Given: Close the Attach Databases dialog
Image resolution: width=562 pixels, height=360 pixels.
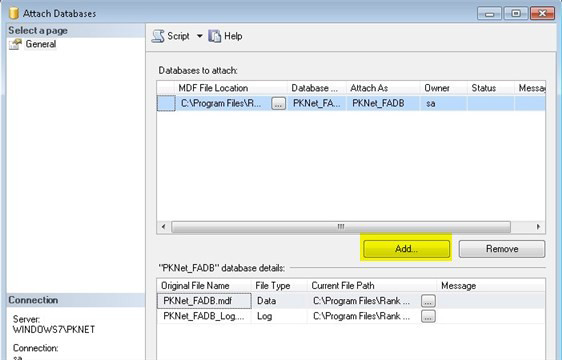Looking at the screenshot, I should (542, 14).
